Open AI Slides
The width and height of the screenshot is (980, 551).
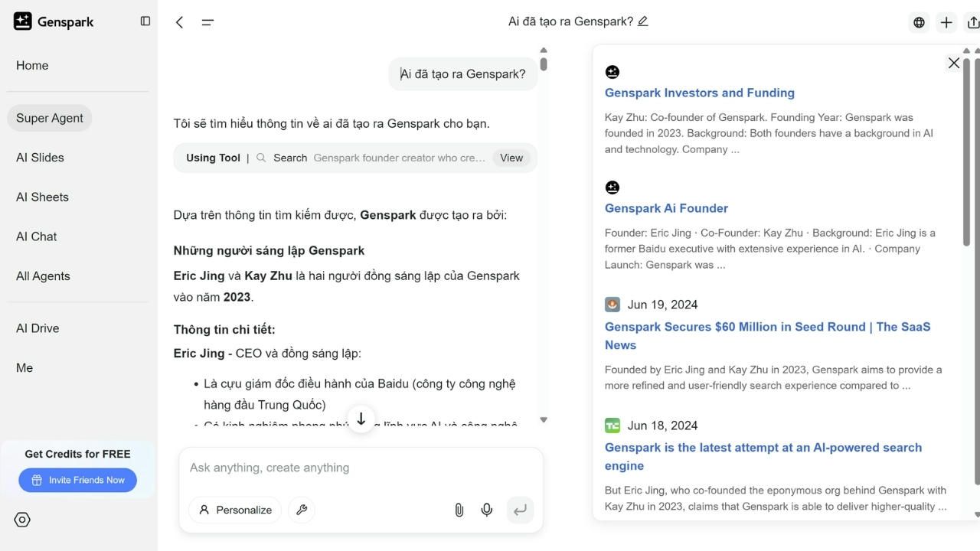click(40, 158)
